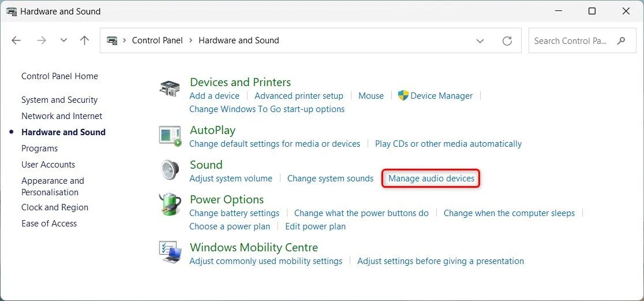Go forward with the forward arrow
The height and width of the screenshot is (301, 644).
click(x=42, y=40)
